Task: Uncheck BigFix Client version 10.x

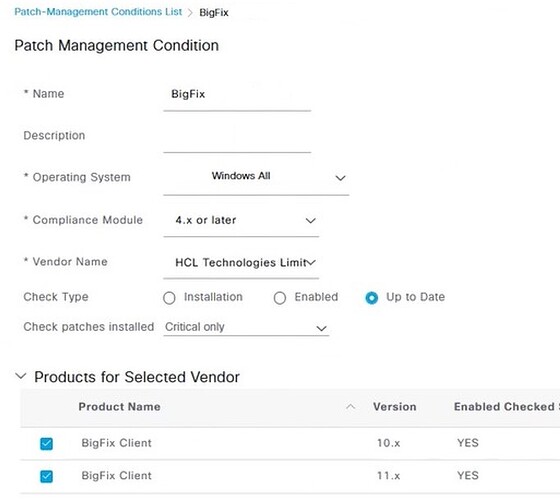Action: (46, 444)
